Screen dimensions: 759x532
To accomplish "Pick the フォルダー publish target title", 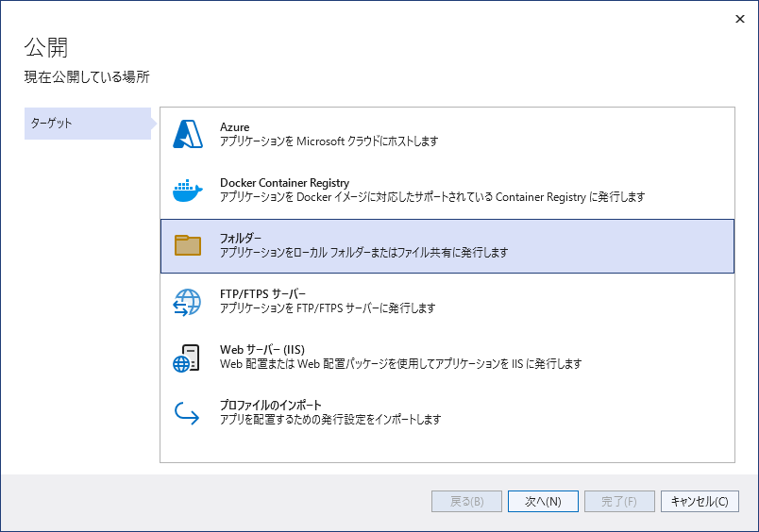I will click(241, 239).
